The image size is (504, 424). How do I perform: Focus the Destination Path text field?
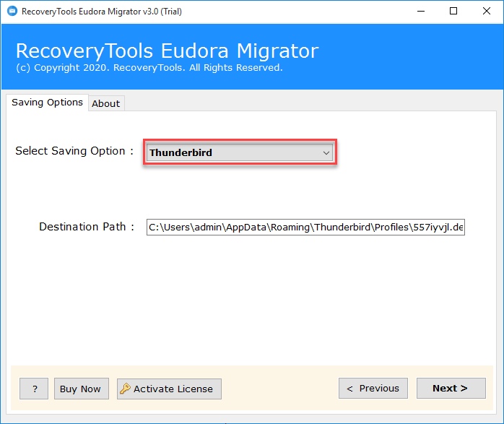click(x=305, y=228)
